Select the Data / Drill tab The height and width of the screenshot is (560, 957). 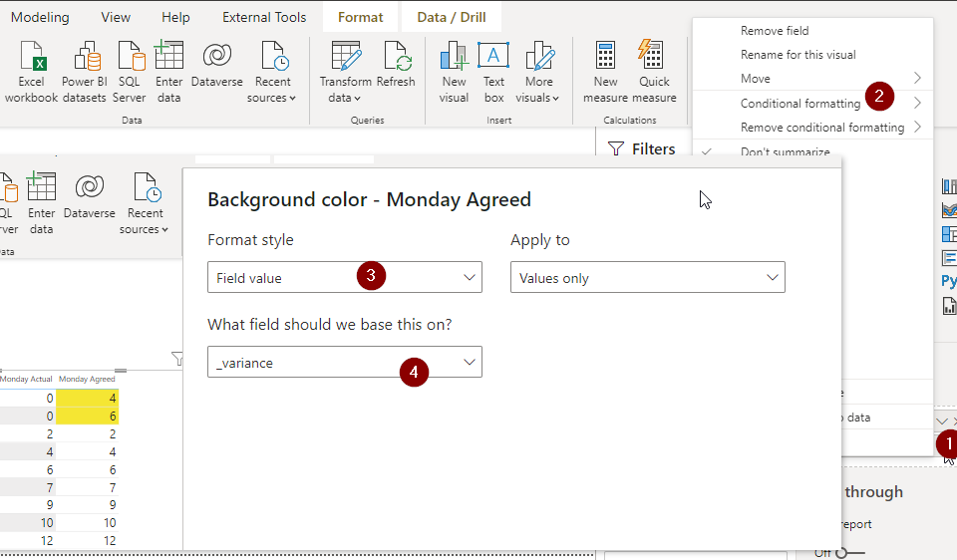pyautogui.click(x=452, y=17)
